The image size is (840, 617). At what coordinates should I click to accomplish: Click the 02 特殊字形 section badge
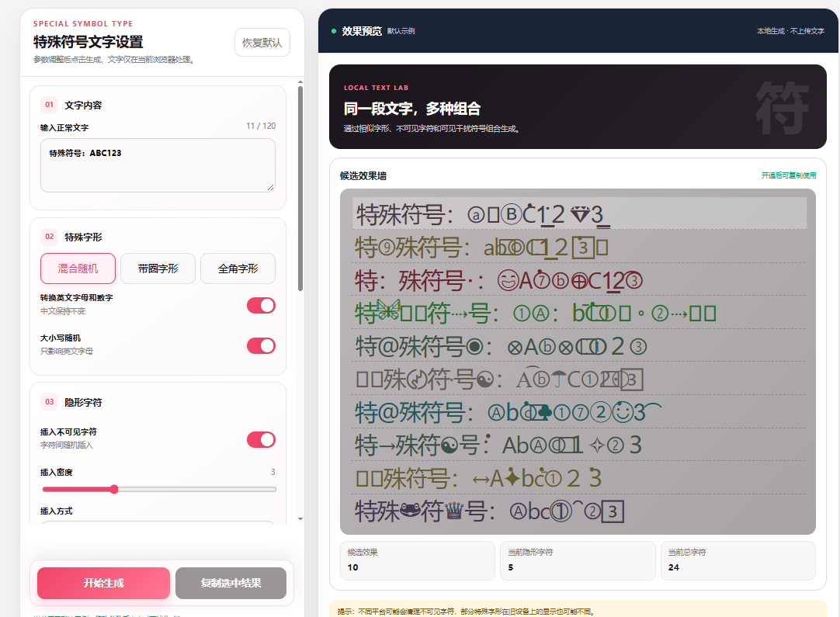tap(49, 236)
